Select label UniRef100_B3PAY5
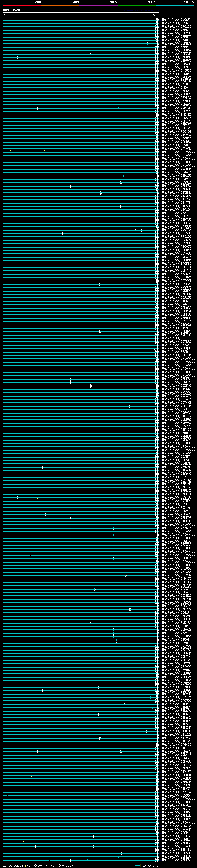197x868 pixels. point(176,751)
